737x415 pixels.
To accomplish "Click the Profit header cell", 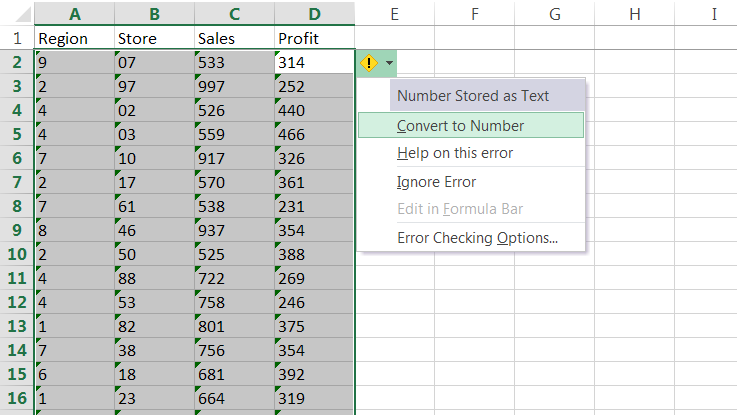I will pyautogui.click(x=314, y=38).
